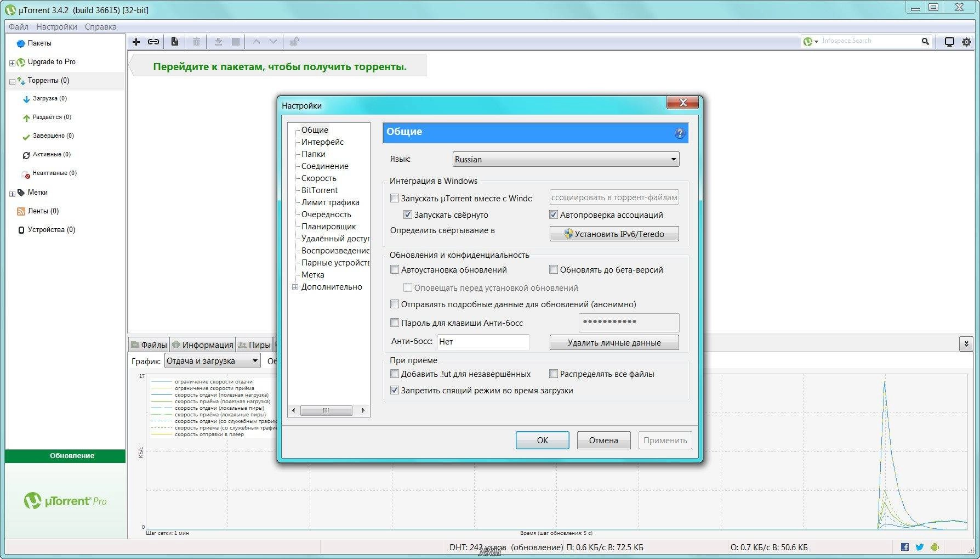Check Отправлять подробные данные для обновлений
The width and height of the screenshot is (980, 559).
394,304
